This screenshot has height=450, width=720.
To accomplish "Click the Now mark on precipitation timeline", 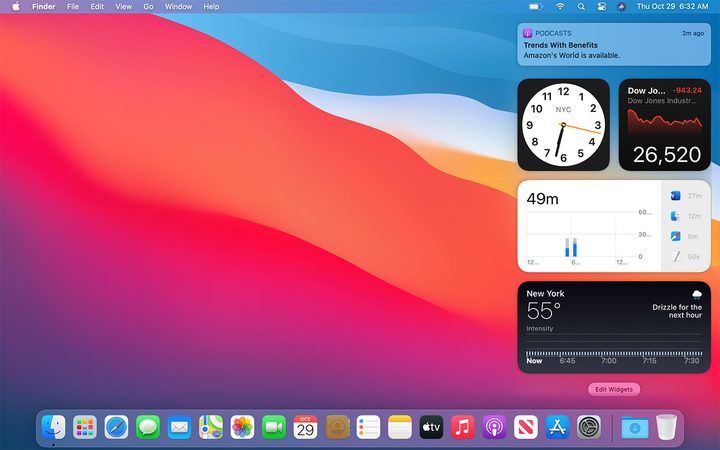I will [534, 361].
